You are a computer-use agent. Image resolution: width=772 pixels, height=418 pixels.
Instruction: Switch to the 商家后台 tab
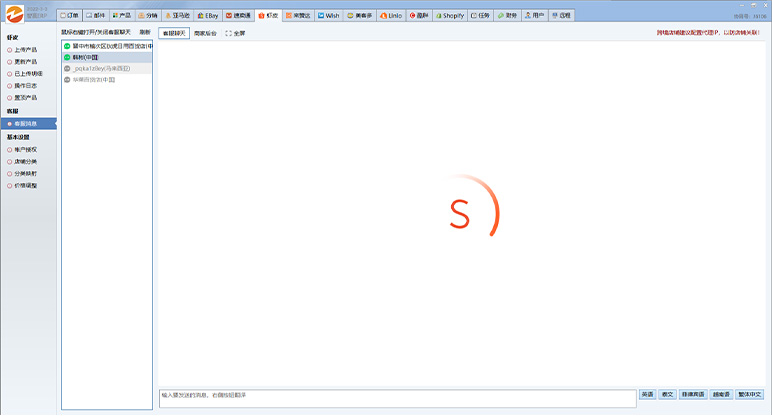[x=205, y=33]
